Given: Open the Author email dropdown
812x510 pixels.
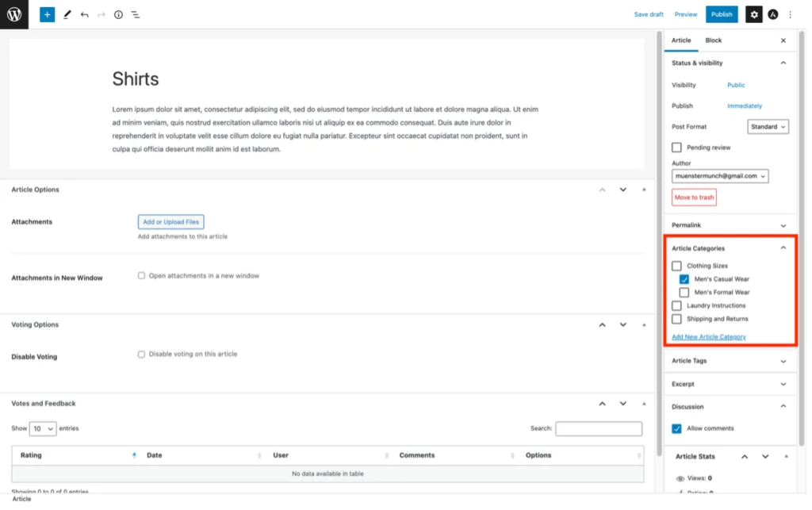Looking at the screenshot, I should click(x=720, y=176).
